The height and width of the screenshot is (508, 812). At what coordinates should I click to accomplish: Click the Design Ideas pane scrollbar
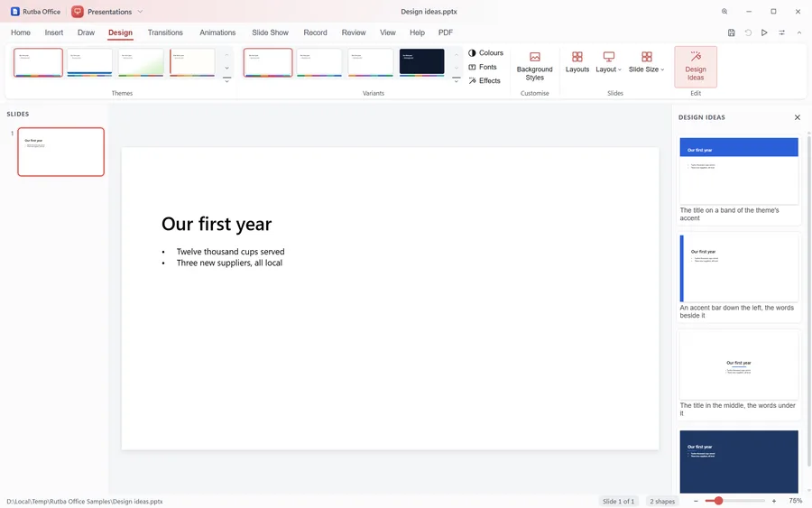tap(808, 300)
